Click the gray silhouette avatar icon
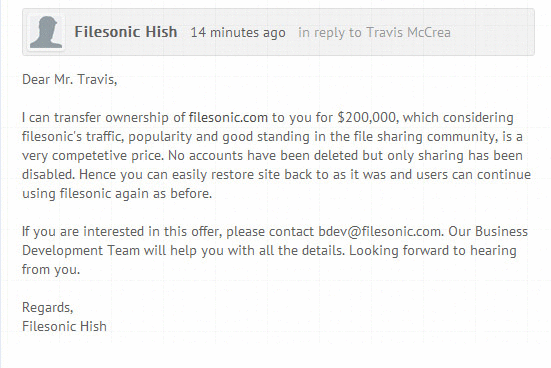Viewport: 551px width, 368px height. click(46, 32)
